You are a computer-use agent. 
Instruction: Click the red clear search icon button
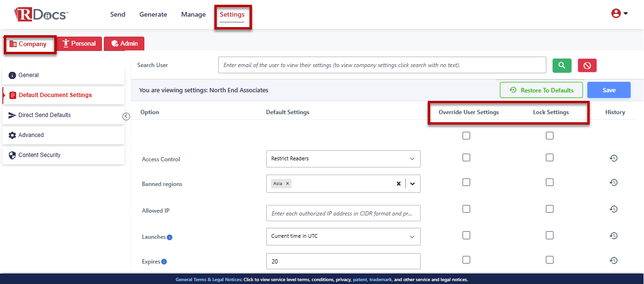click(x=587, y=65)
